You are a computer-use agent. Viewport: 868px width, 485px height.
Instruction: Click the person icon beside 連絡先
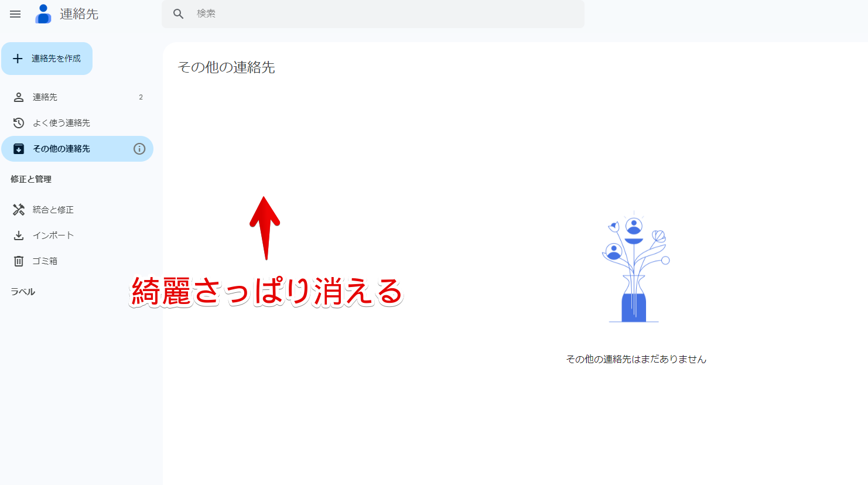tap(19, 97)
